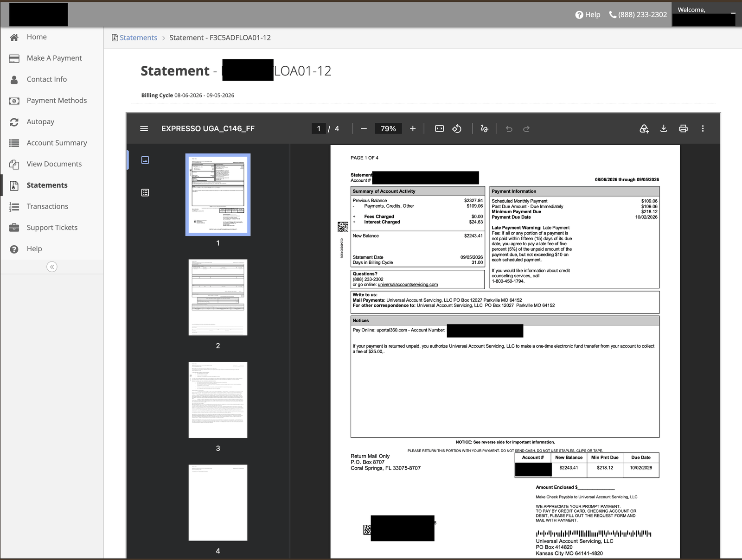Open PDF viewer more actions menu
This screenshot has height=560, width=742.
point(703,128)
